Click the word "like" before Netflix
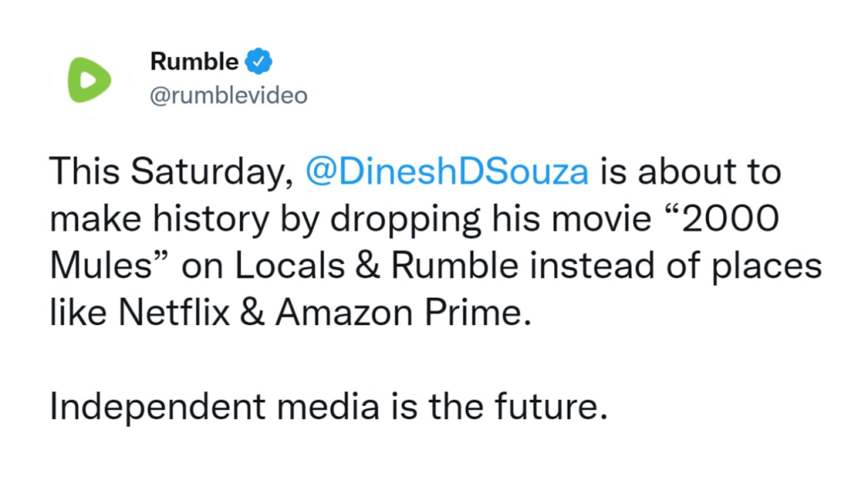The height and width of the screenshot is (477, 868). coord(77,313)
